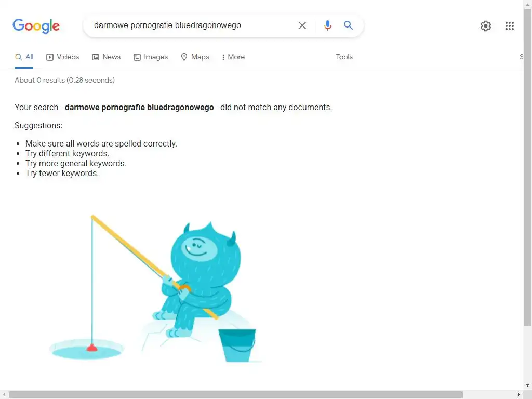Submit search using magnifying glass icon
The height and width of the screenshot is (399, 532).
[348, 25]
